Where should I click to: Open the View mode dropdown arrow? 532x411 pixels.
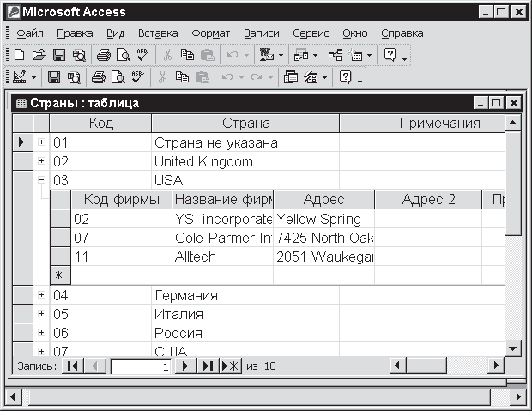click(34, 77)
